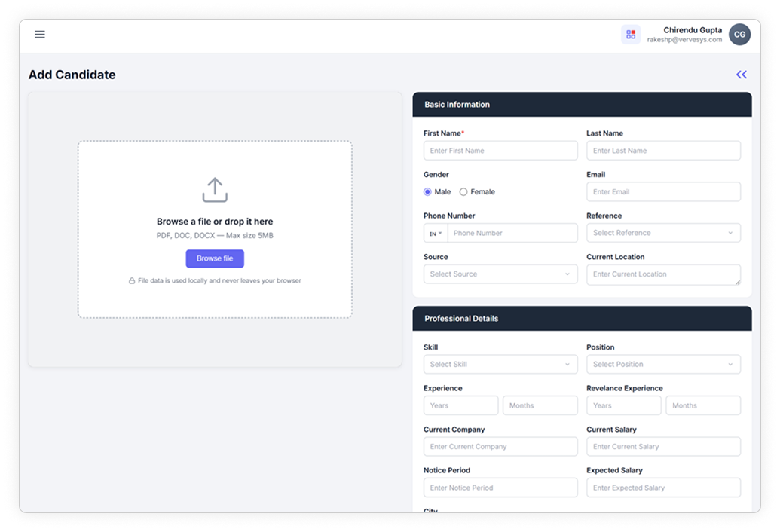
Task: Open the IN country code dropdown
Action: pyautogui.click(x=436, y=233)
